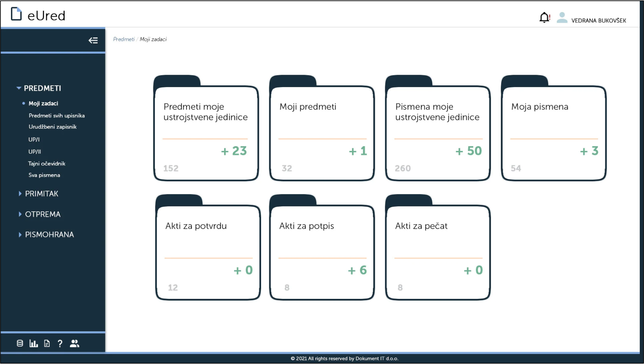Select Urudžbeni zapisnik in sidebar
Image resolution: width=644 pixels, height=364 pixels.
[53, 127]
